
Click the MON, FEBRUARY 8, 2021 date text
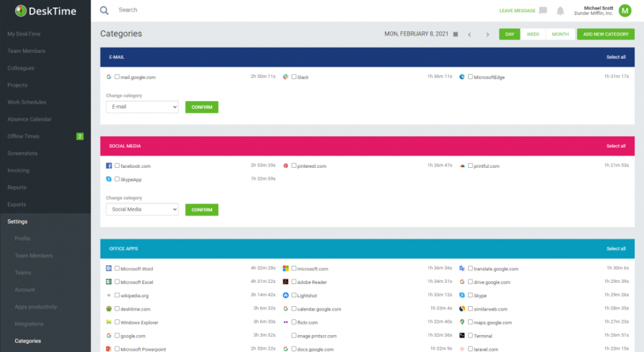(416, 34)
